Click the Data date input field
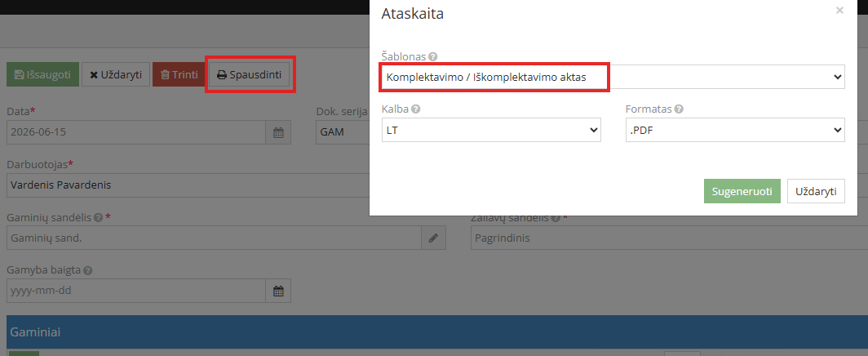This screenshot has width=868, height=356. 136,132
